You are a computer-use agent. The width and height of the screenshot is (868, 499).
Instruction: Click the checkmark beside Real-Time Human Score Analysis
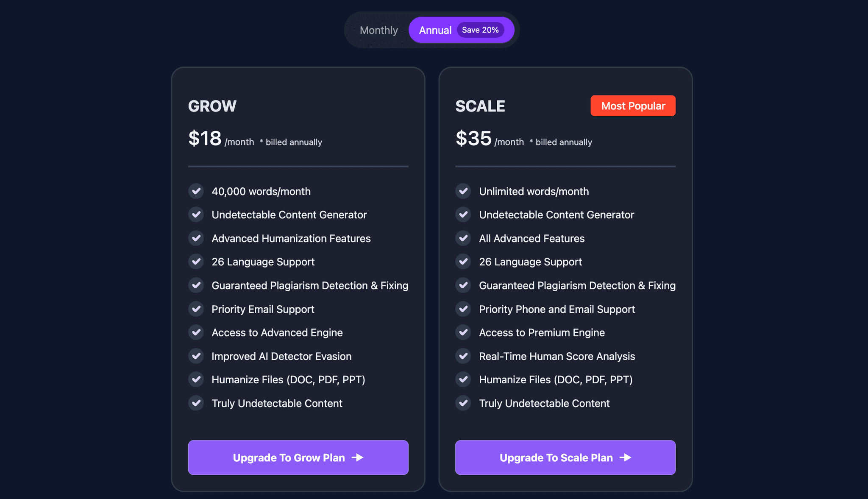[463, 356]
